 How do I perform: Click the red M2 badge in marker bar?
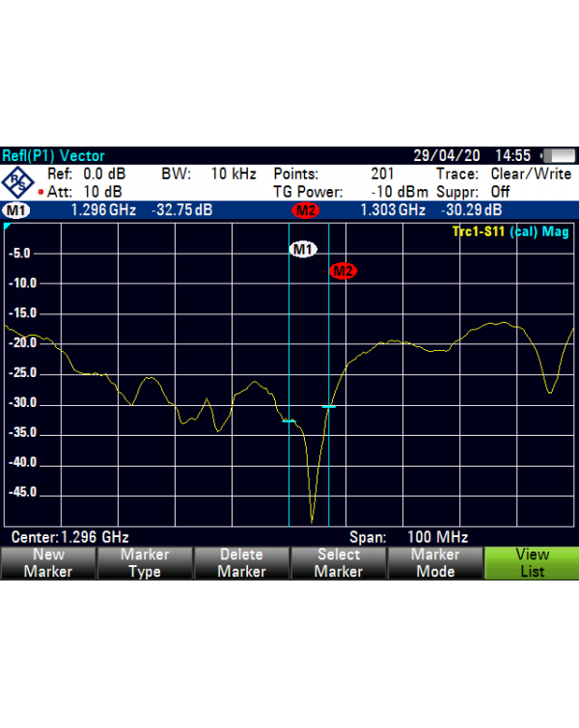coord(306,210)
